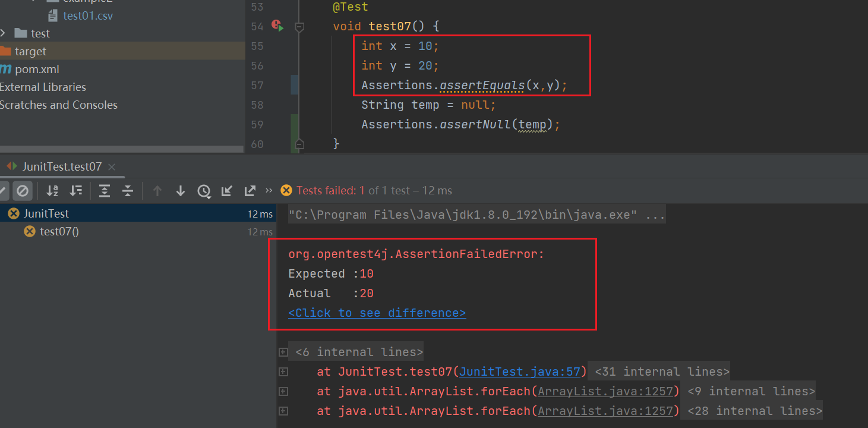Click the failed status icon beside Tests failed
The height and width of the screenshot is (428, 868).
[286, 190]
